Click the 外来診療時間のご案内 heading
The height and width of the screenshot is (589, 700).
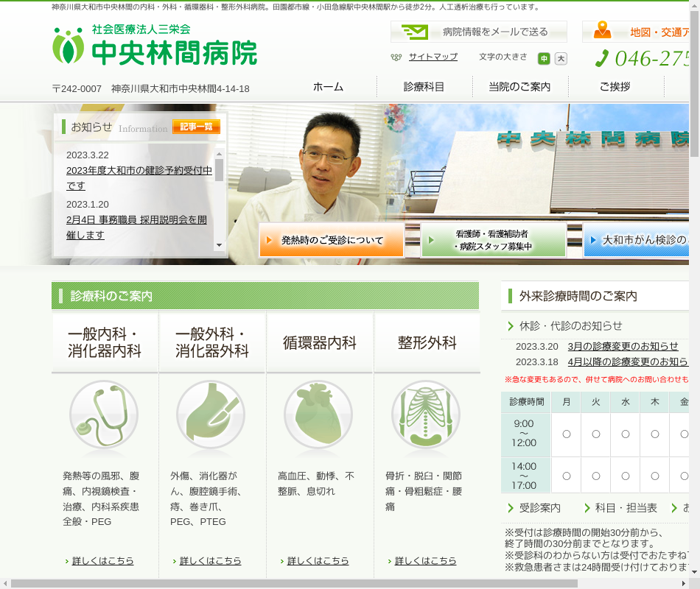coord(578,296)
